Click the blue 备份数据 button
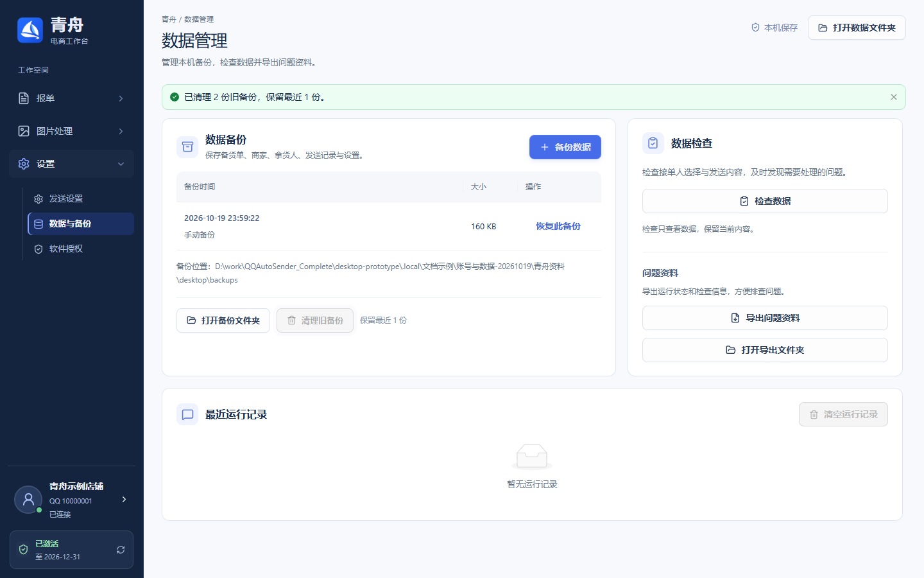This screenshot has width=924, height=578. [565, 147]
